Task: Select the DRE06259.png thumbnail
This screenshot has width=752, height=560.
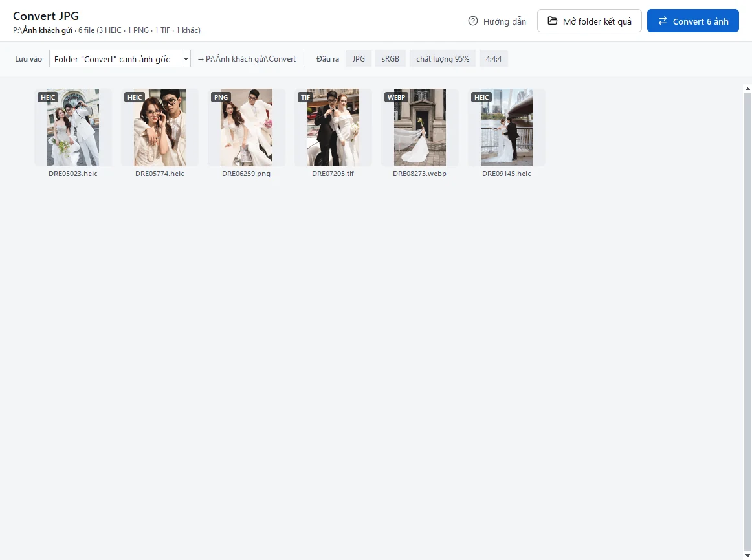Action: click(247, 127)
